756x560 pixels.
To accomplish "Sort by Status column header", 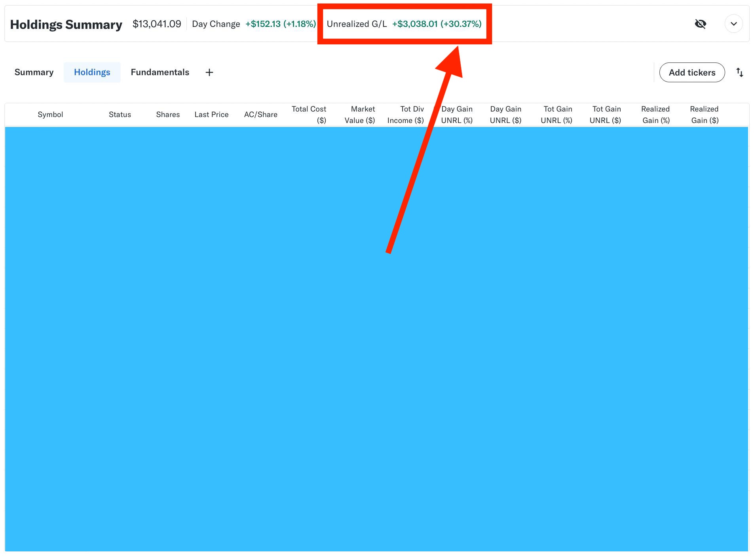I will 120,115.
